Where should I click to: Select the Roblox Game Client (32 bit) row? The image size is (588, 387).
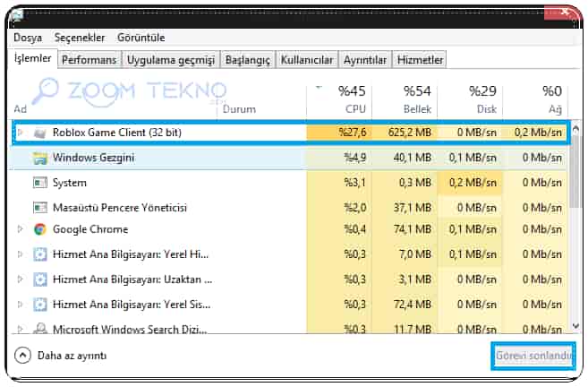coord(291,132)
